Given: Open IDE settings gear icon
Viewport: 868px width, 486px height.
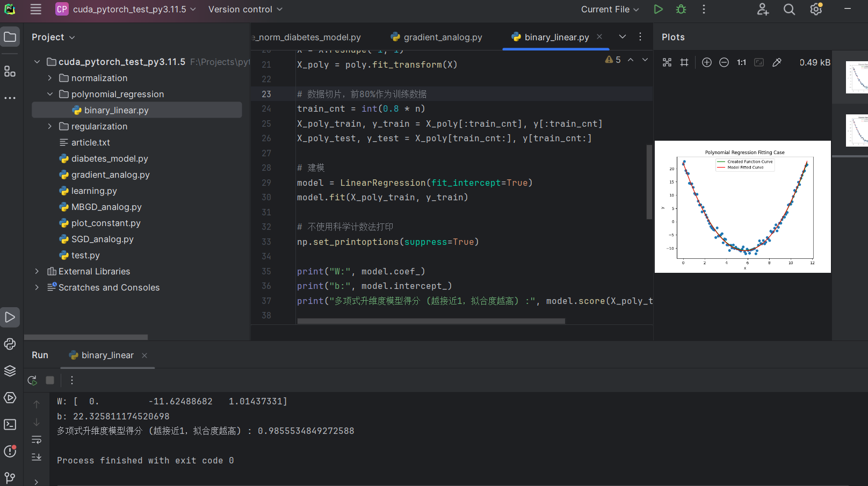Looking at the screenshot, I should (816, 9).
